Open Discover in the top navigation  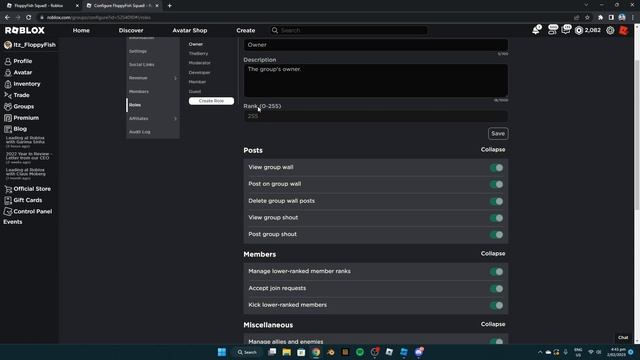pyautogui.click(x=131, y=31)
